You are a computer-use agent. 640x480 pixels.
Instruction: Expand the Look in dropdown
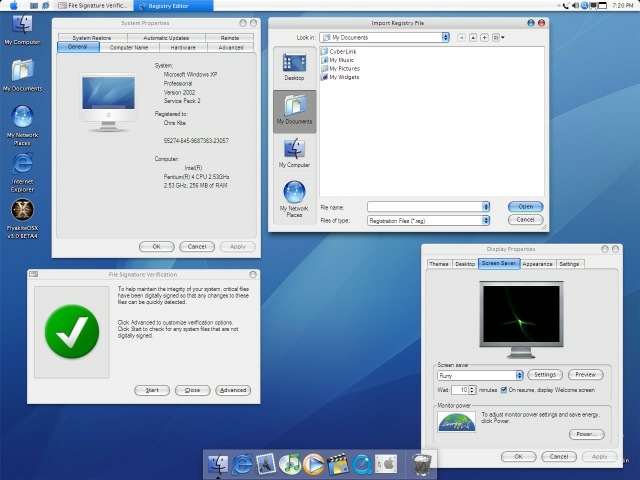[x=445, y=38]
